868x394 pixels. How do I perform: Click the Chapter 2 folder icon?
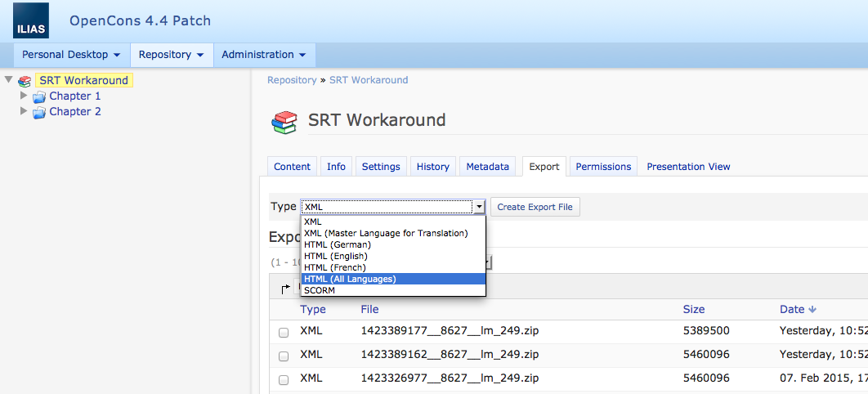point(39,112)
